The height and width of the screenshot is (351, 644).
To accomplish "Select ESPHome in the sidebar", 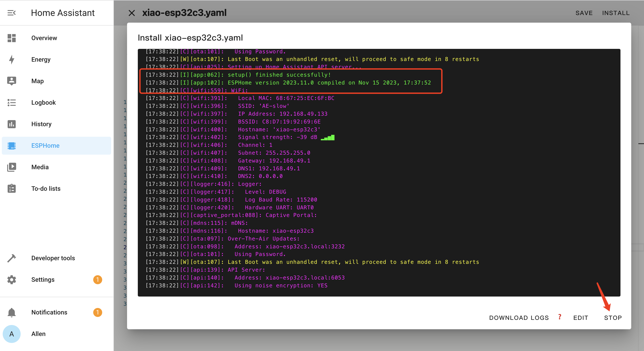I will coord(56,145).
